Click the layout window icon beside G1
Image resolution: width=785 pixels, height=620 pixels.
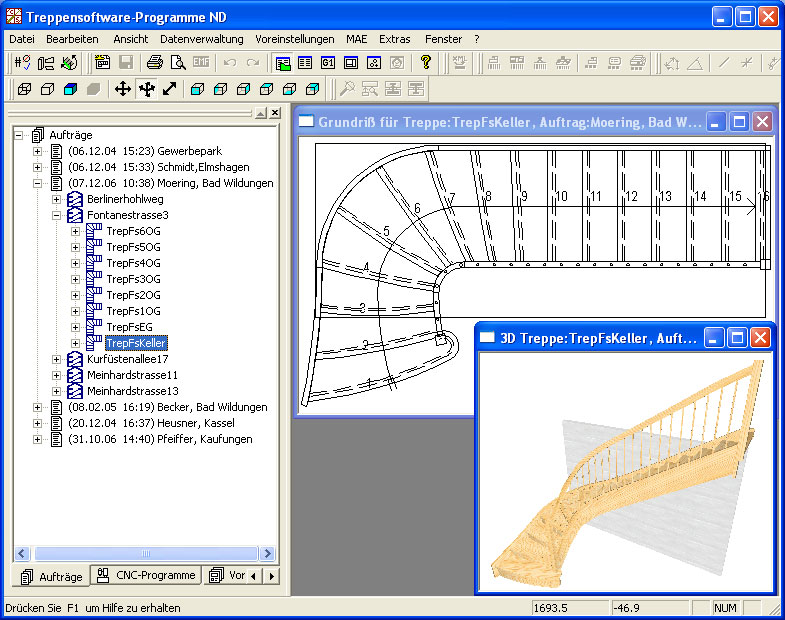[x=351, y=63]
